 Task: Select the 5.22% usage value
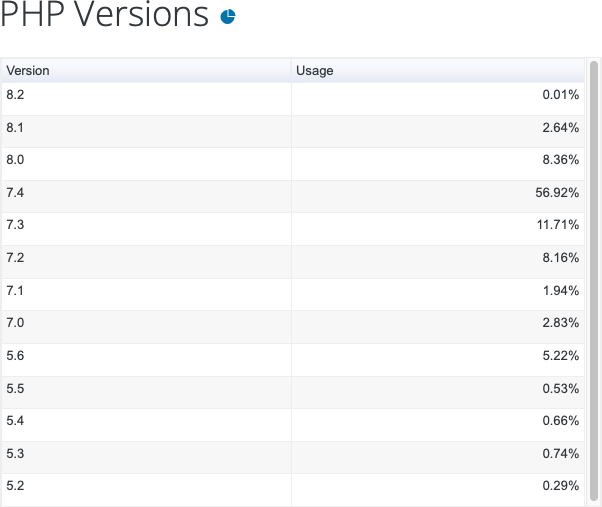(x=561, y=356)
